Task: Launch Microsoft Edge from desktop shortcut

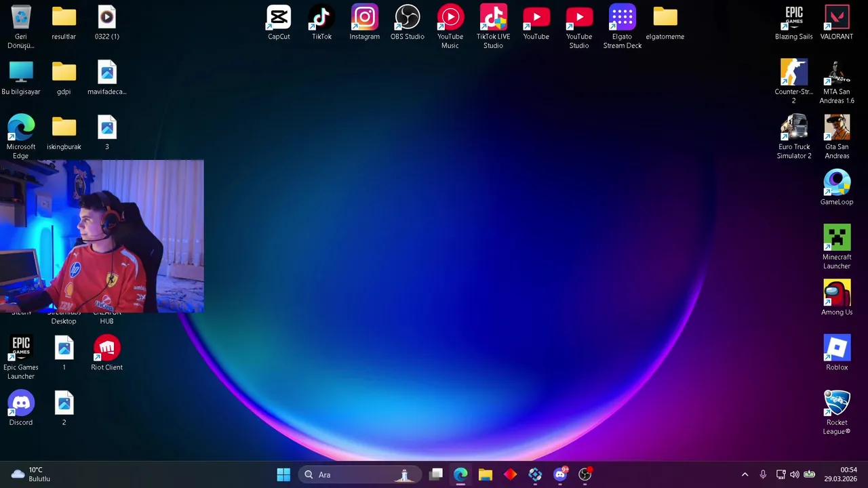Action: coord(21,137)
